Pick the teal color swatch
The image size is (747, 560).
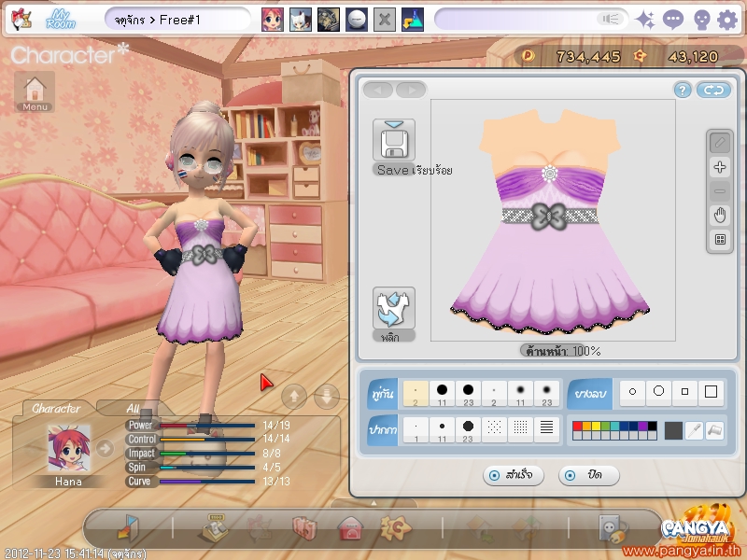tap(614, 426)
